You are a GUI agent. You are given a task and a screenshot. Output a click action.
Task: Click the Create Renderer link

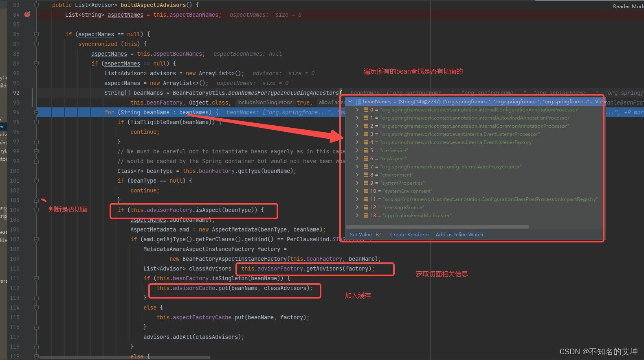(x=409, y=235)
